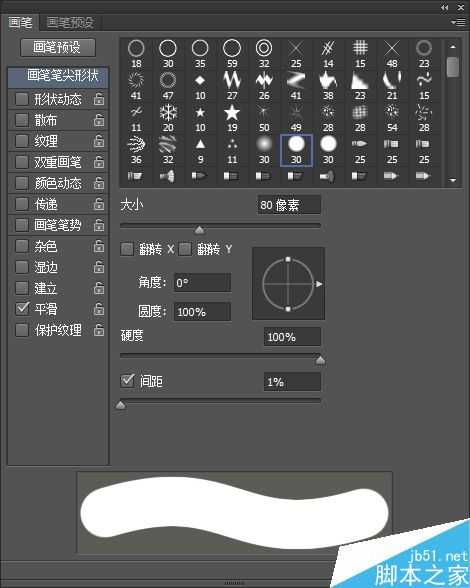Pick the zigzag brush tip size 27
This screenshot has height=588, width=470.
click(232, 85)
